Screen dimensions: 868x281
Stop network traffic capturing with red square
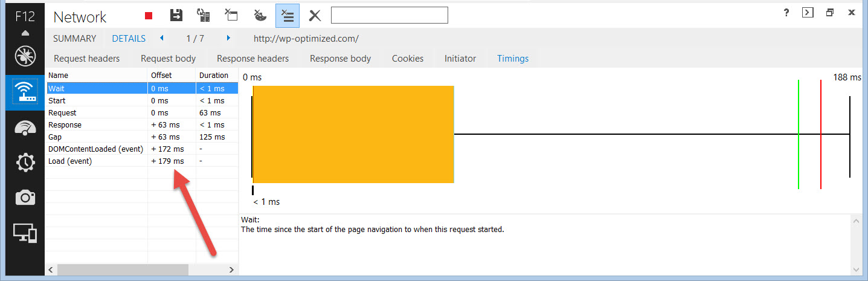tap(149, 16)
